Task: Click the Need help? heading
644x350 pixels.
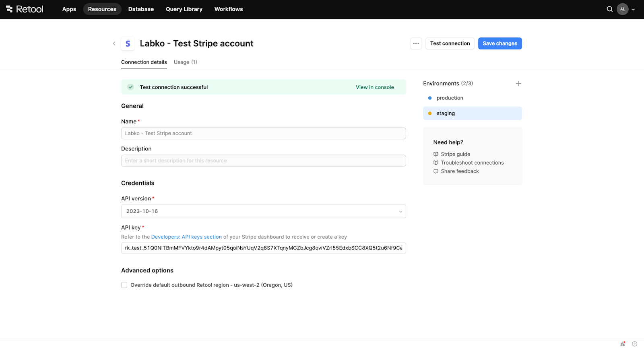Action: click(x=448, y=142)
